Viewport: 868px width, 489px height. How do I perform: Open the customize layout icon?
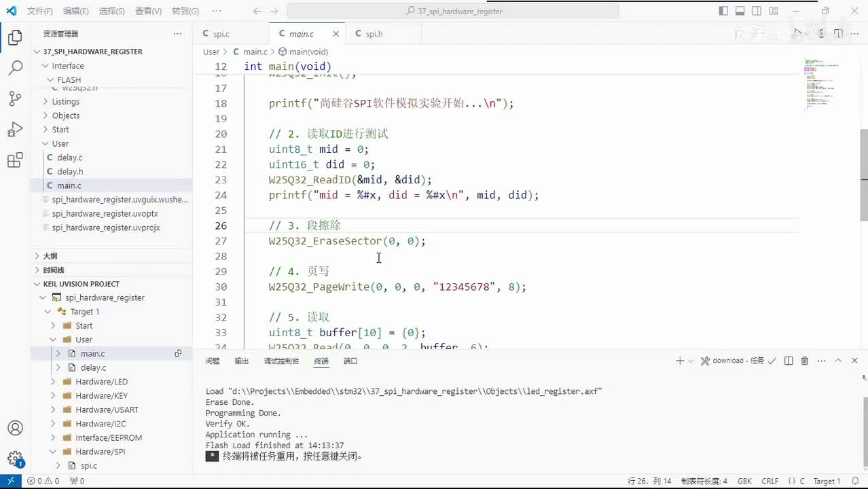tap(774, 11)
